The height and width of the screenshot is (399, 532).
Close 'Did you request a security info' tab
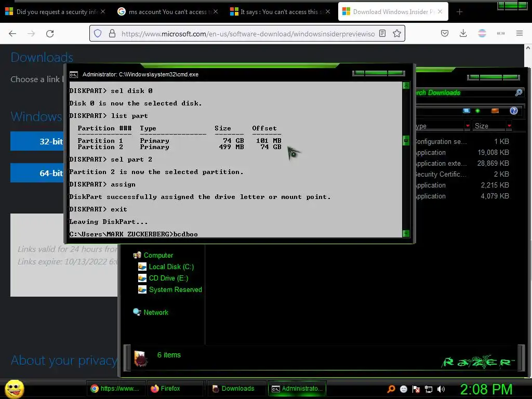[x=103, y=12]
